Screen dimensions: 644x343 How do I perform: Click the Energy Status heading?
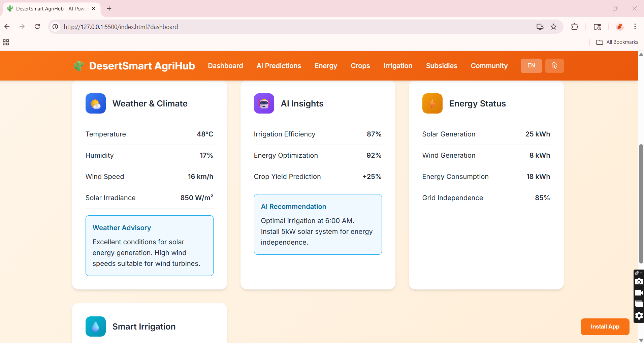click(477, 103)
